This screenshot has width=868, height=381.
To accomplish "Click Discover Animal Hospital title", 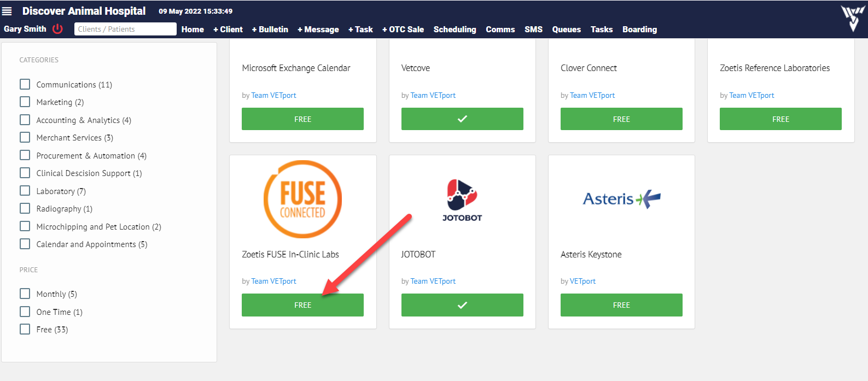I will 84,11.
